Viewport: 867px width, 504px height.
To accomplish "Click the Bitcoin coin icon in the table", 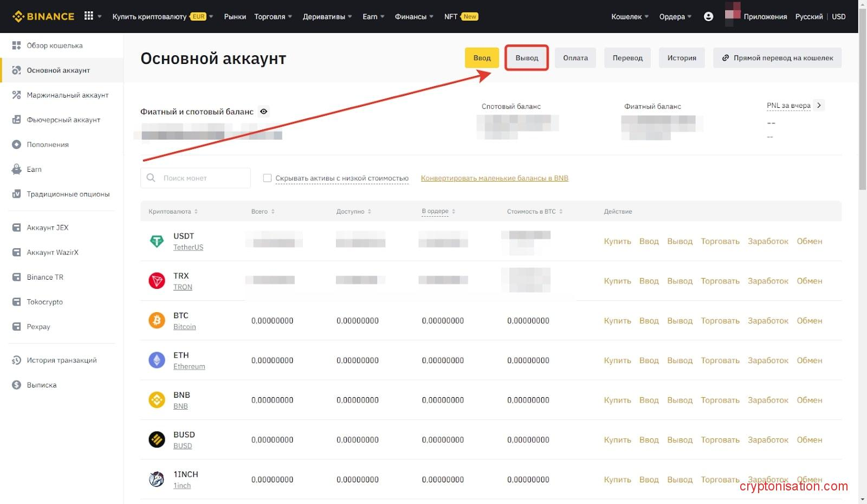I will (x=156, y=320).
